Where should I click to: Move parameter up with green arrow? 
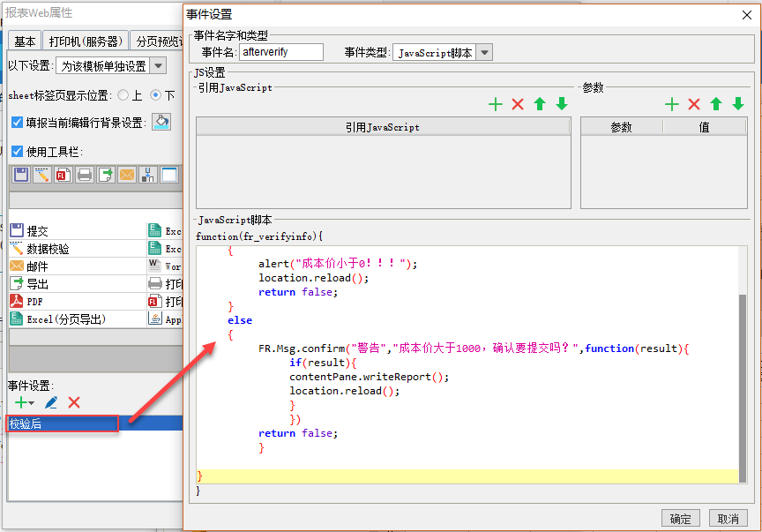716,104
